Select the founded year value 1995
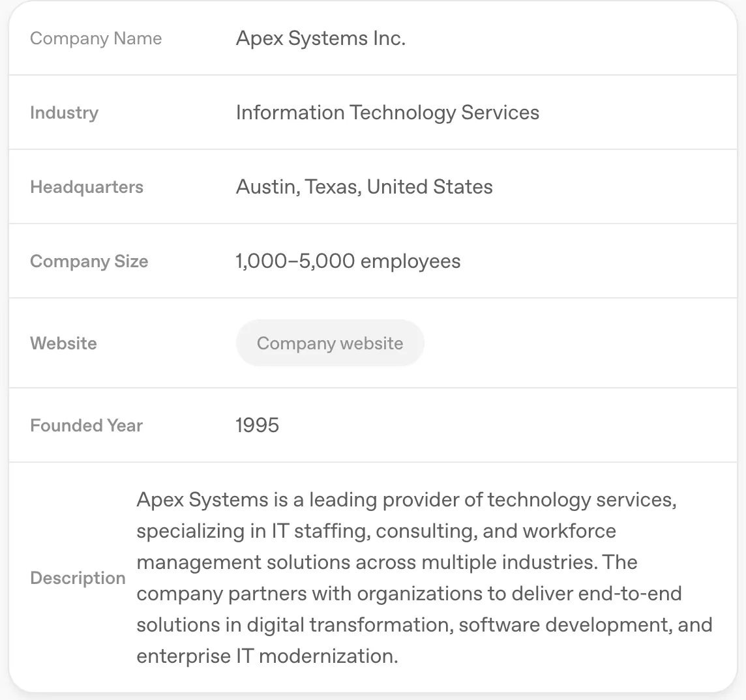Screen dimensions: 746x700 257,426
